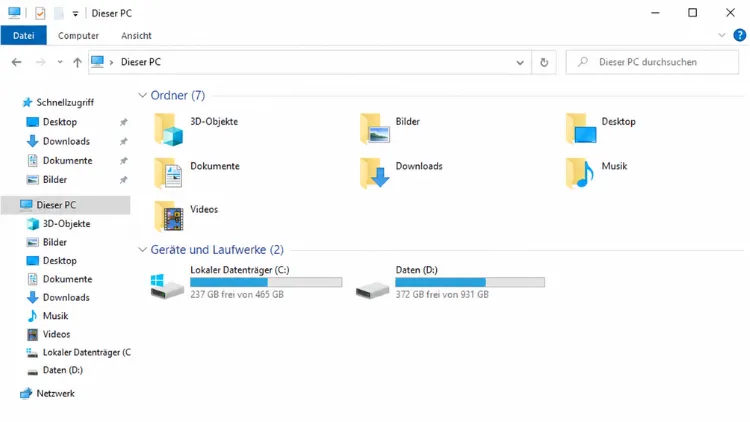This screenshot has width=750, height=422.
Task: Select Downloads under Dieser PC in sidebar
Action: 66,298
